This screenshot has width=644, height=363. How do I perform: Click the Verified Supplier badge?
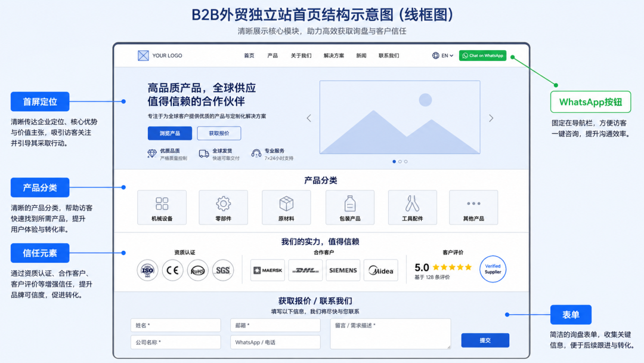point(493,269)
